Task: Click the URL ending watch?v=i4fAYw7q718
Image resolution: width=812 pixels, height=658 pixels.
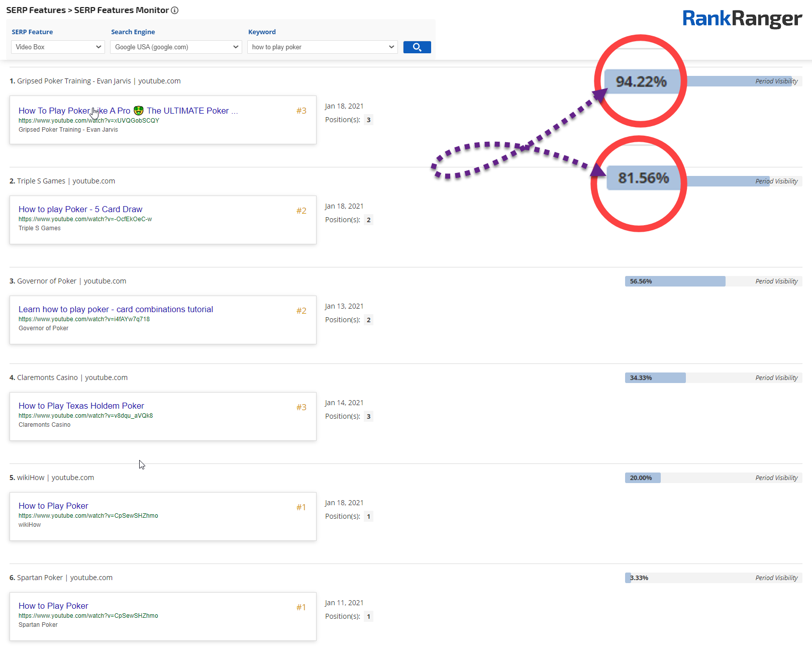Action: pos(84,319)
